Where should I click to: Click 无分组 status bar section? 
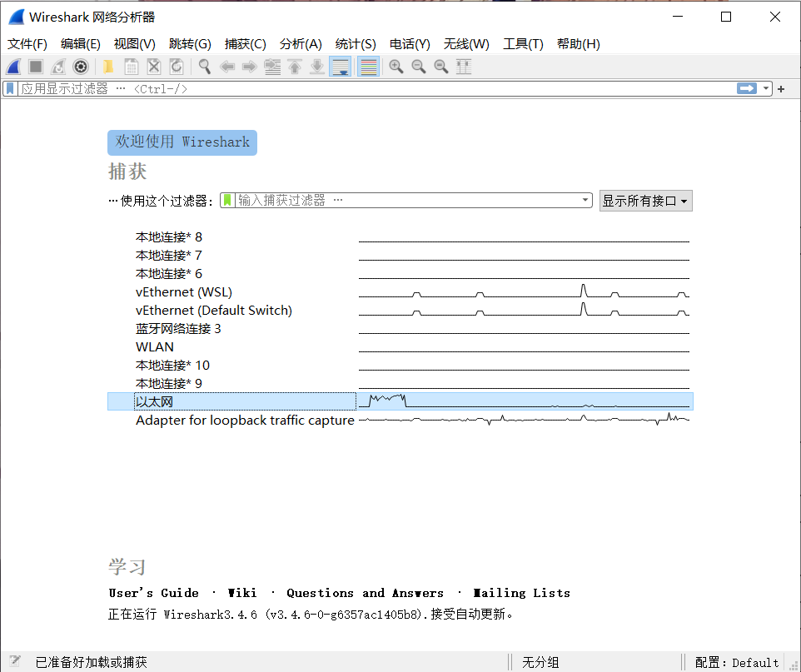click(540, 663)
